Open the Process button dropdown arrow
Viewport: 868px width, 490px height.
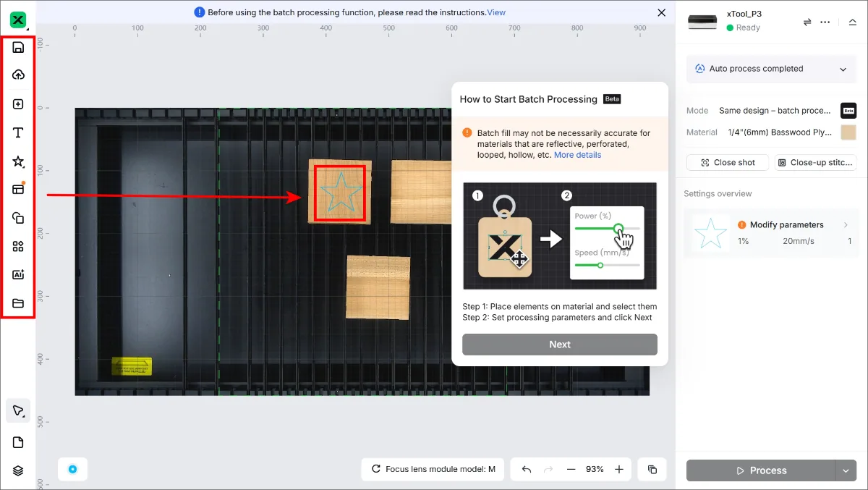click(846, 470)
